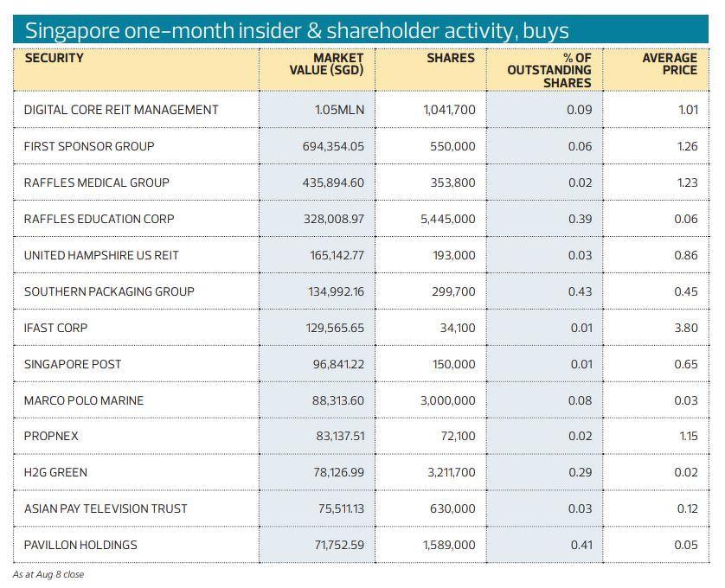
Task: Click the 'As at Aug 8 close' footnote
Action: 48,574
